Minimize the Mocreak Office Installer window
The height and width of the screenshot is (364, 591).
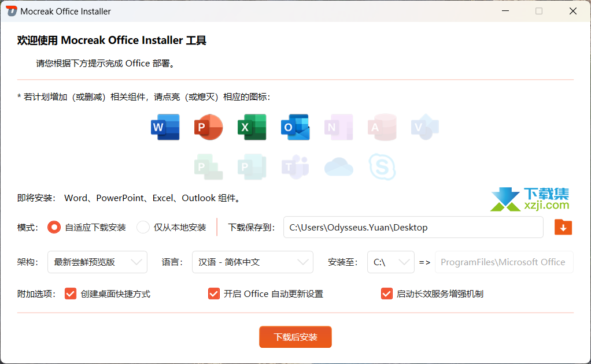pyautogui.click(x=505, y=11)
